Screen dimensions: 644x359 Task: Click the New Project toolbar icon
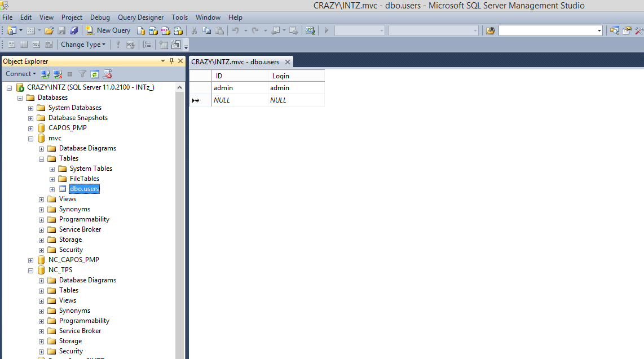12,30
